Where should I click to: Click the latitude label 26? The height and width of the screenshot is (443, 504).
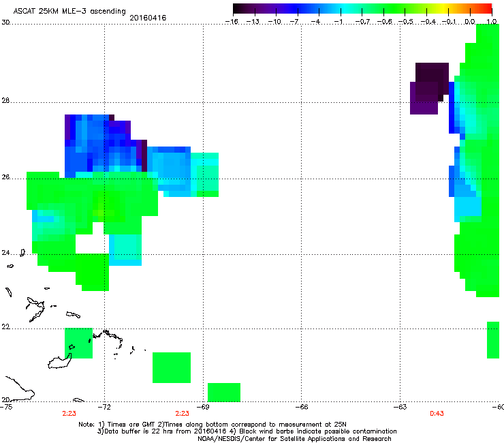5,177
